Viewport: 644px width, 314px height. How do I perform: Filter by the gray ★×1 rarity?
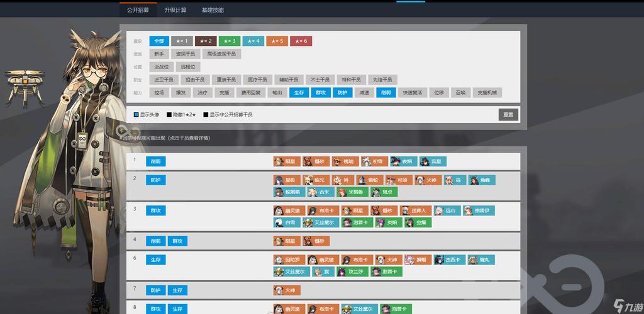point(182,41)
